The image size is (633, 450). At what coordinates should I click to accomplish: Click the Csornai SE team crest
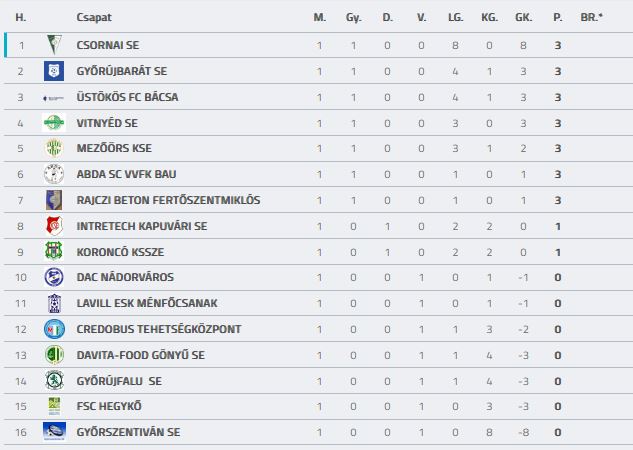pos(54,45)
